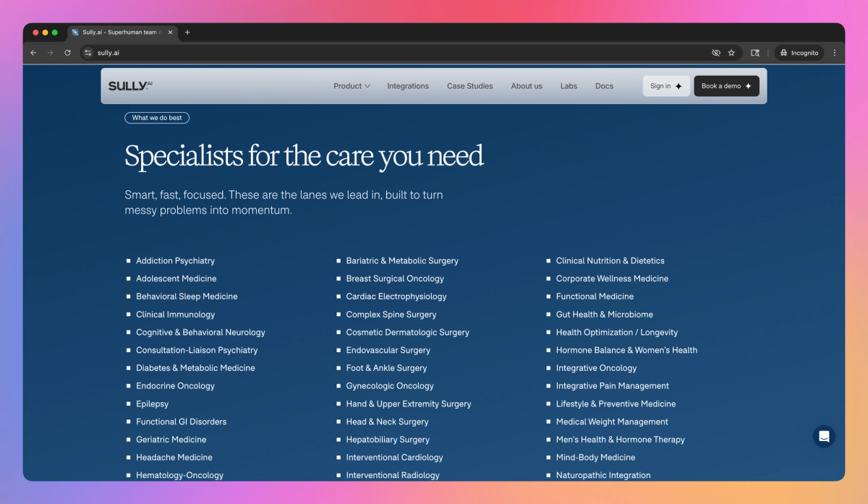868x504 pixels.
Task: Click the browser forward arrow
Action: 51,53
